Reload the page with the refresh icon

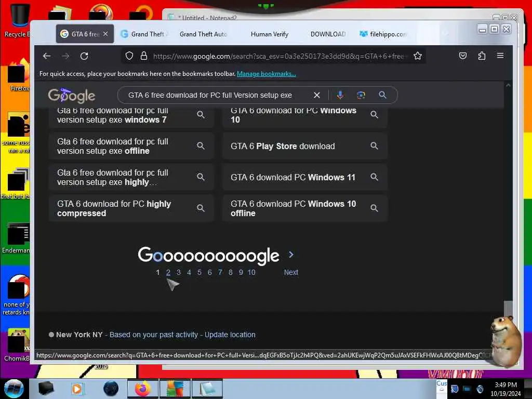point(84,56)
